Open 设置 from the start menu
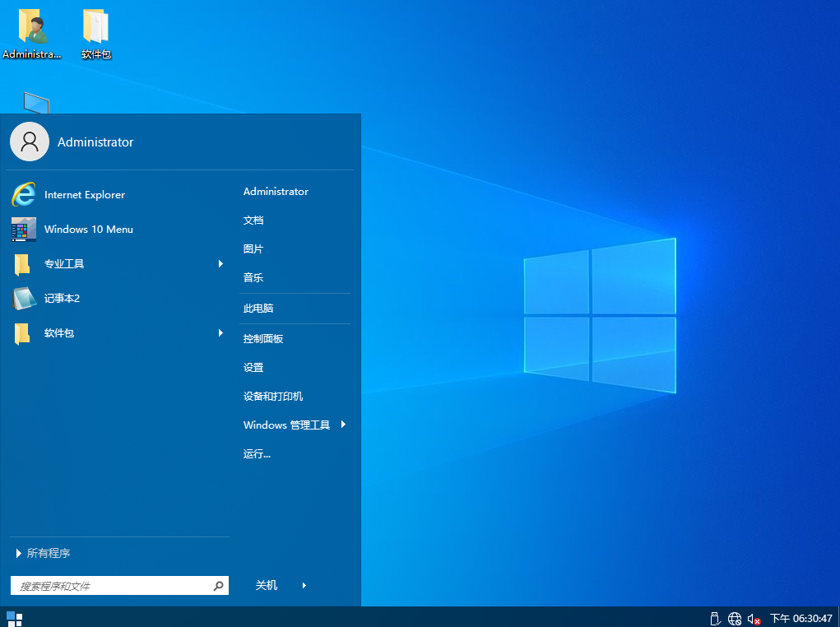The image size is (840, 627). (253, 368)
